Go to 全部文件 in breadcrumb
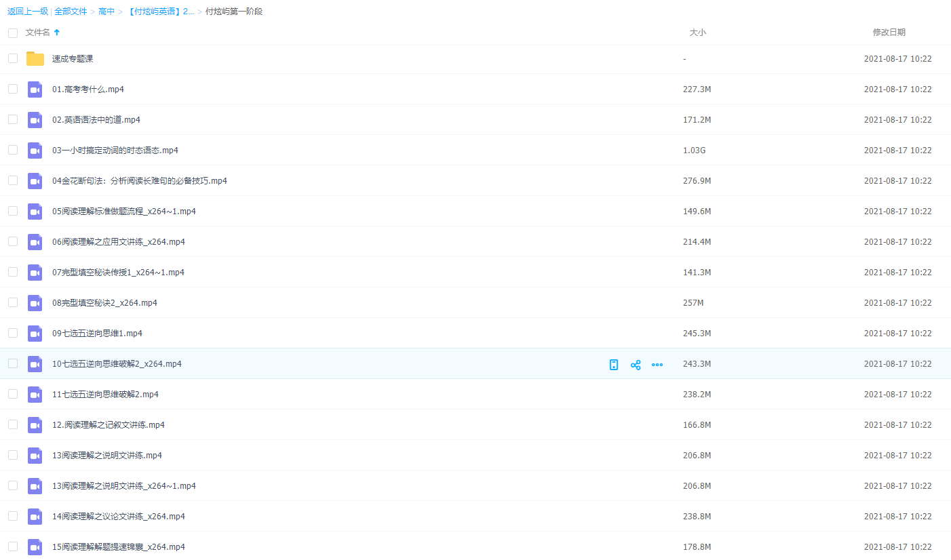 point(71,12)
